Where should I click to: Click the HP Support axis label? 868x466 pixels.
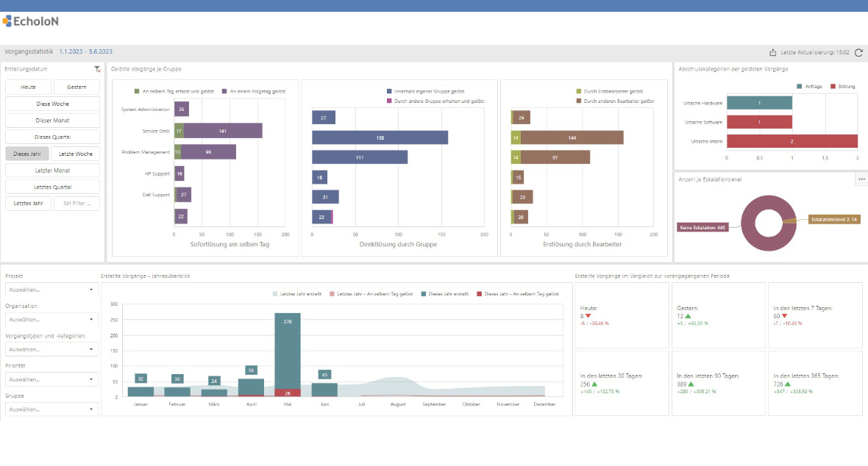(157, 173)
